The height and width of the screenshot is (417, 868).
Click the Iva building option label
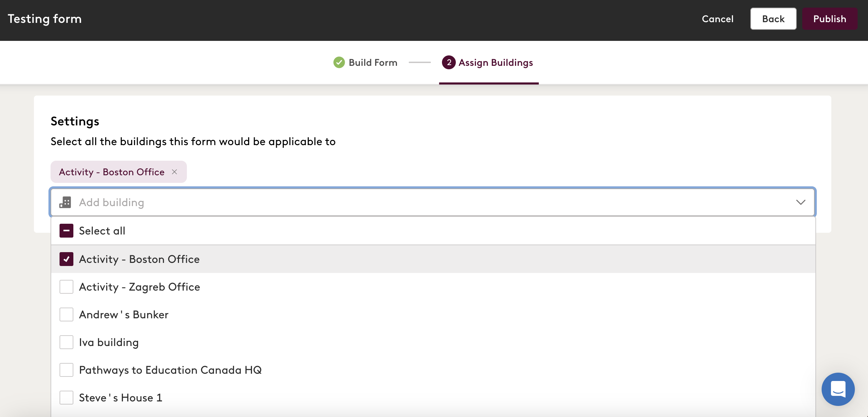click(109, 342)
